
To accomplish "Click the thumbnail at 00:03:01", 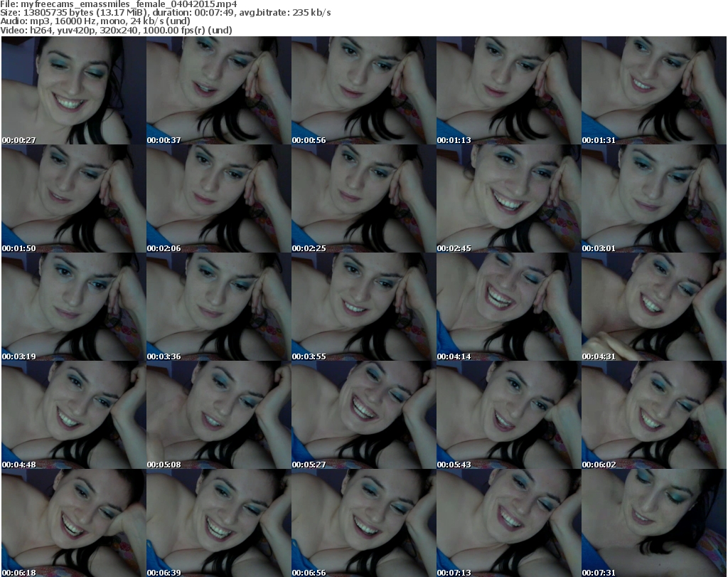I will (653, 198).
